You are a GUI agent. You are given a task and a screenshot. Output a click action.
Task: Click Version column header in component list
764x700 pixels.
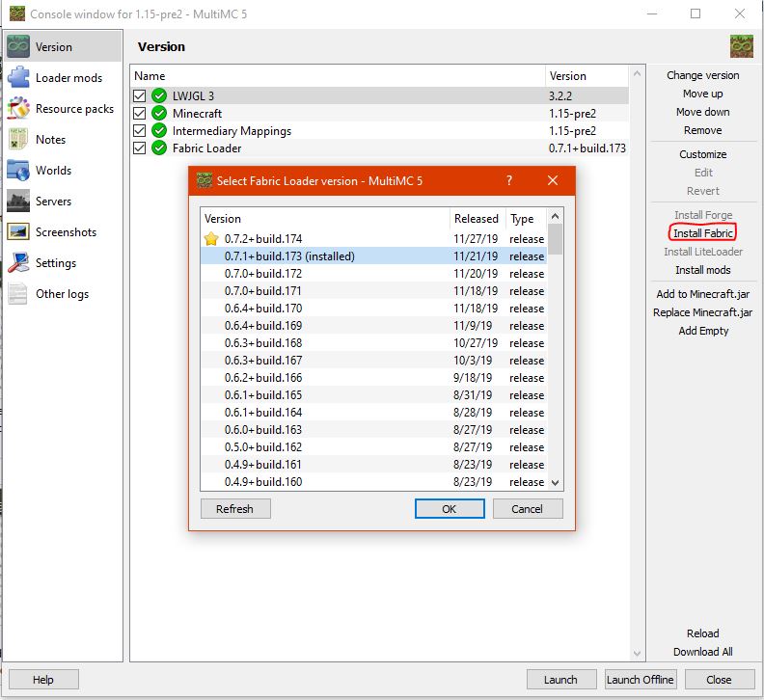tap(587, 76)
